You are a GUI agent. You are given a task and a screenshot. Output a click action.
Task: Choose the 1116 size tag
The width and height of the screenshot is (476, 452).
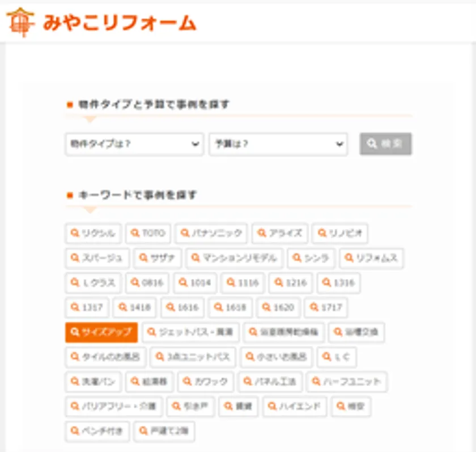click(243, 283)
